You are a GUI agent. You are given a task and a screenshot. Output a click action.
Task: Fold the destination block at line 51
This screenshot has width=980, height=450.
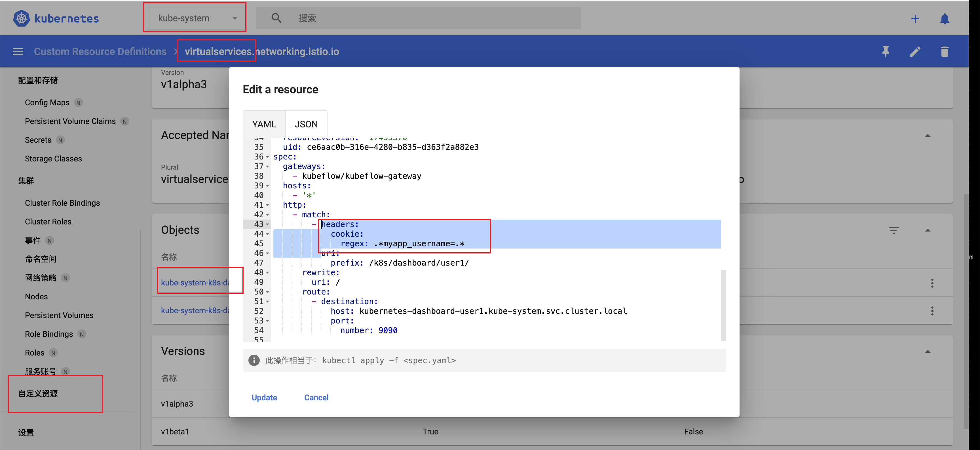tap(267, 302)
